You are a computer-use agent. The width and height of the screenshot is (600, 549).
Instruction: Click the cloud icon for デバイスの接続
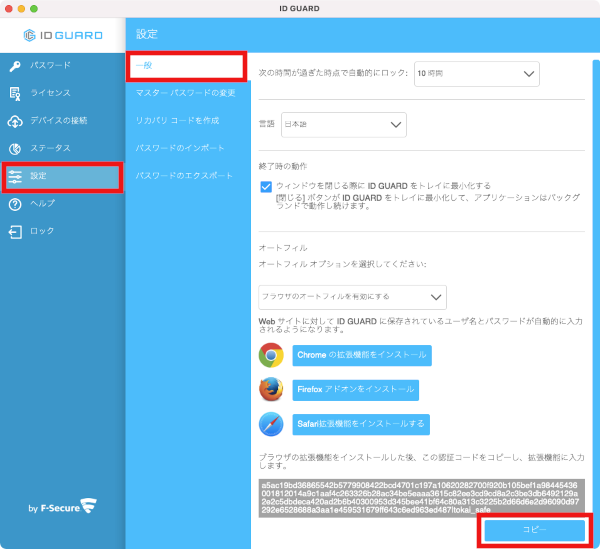click(x=15, y=121)
